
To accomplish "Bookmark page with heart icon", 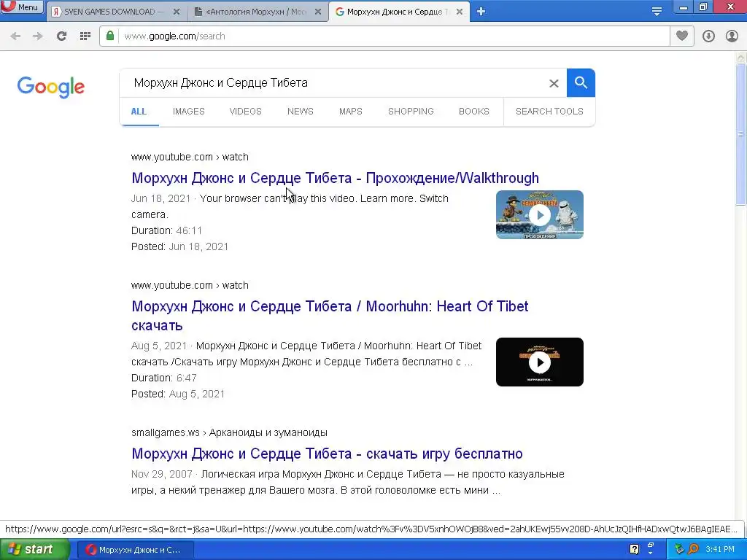I will pos(682,36).
